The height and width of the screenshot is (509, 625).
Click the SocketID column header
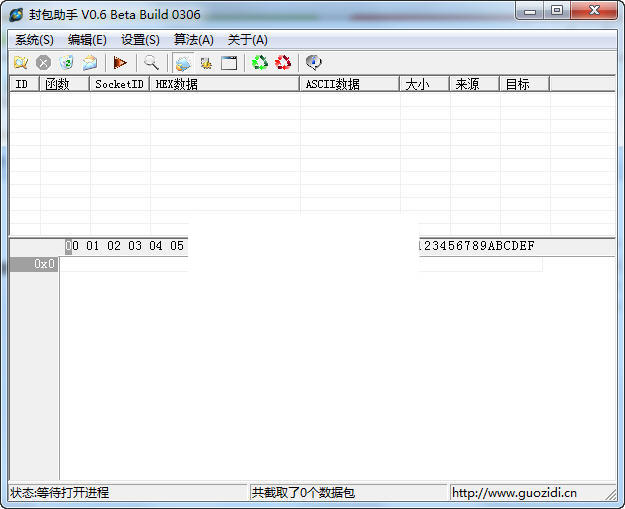pos(119,84)
